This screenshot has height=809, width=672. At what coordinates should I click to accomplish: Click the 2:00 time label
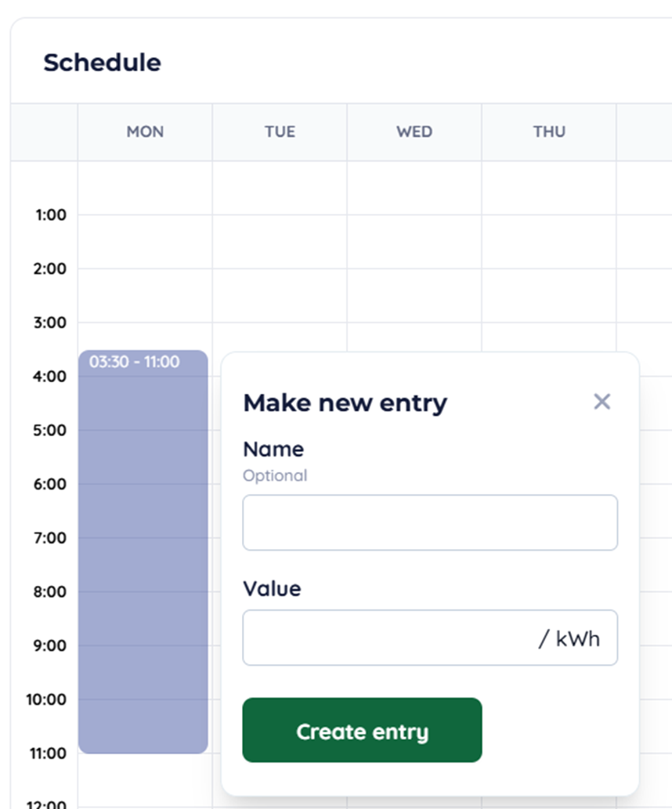(x=51, y=269)
